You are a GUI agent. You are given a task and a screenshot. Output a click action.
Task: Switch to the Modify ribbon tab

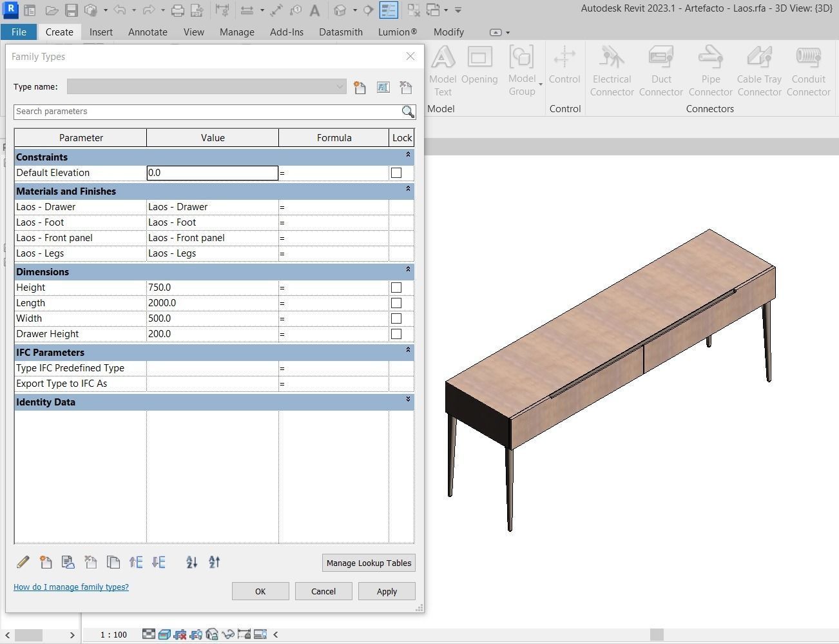click(x=448, y=32)
